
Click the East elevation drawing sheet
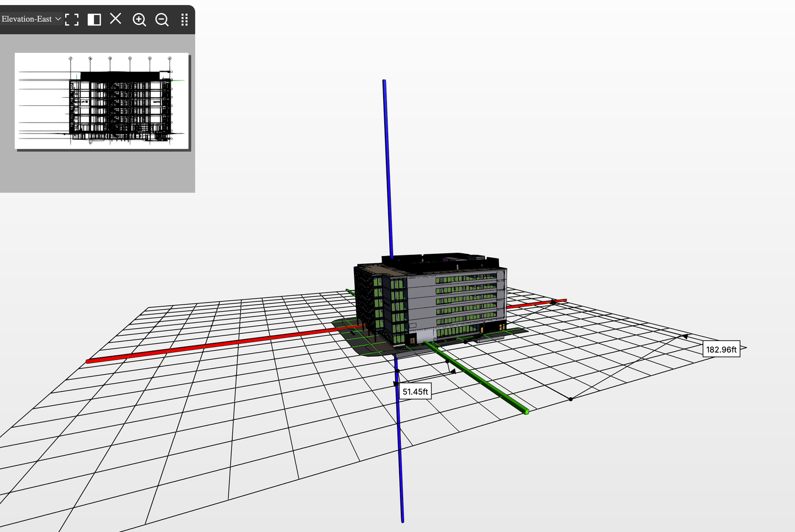[102, 100]
